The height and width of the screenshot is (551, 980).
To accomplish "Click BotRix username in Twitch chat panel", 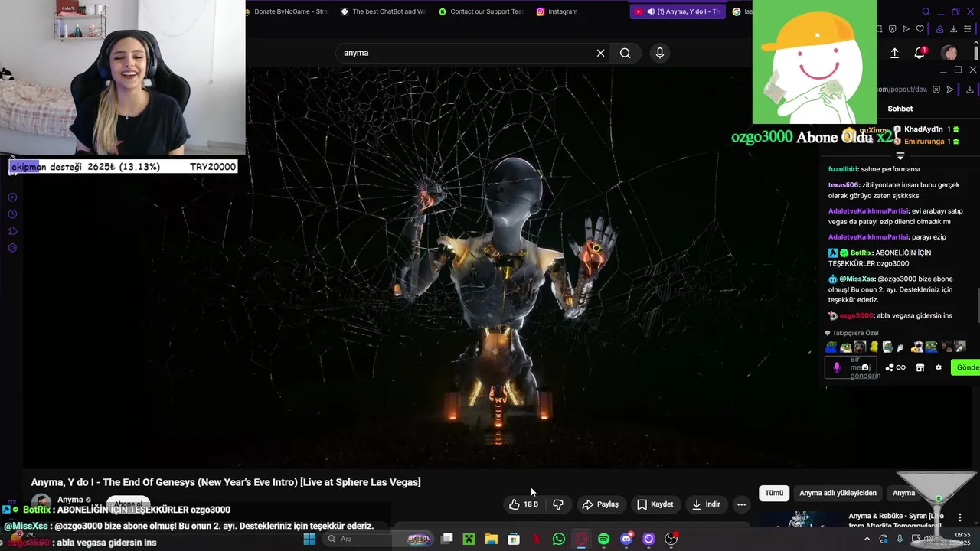I will (862, 253).
